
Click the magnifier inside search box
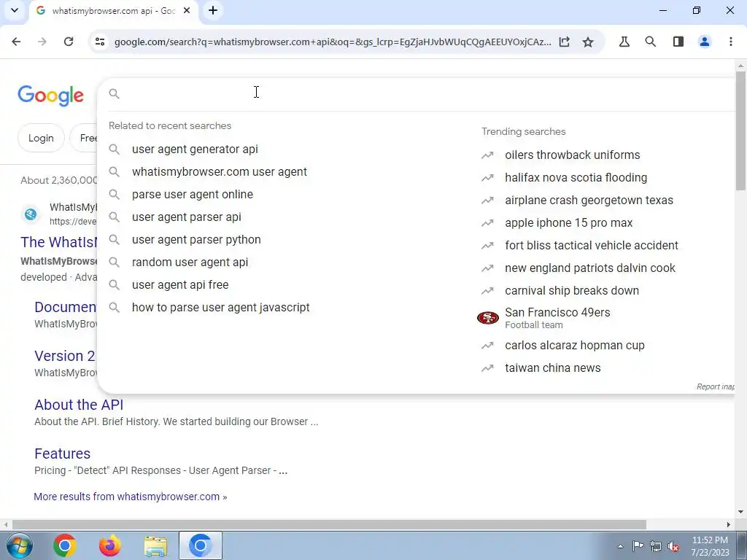115,94
